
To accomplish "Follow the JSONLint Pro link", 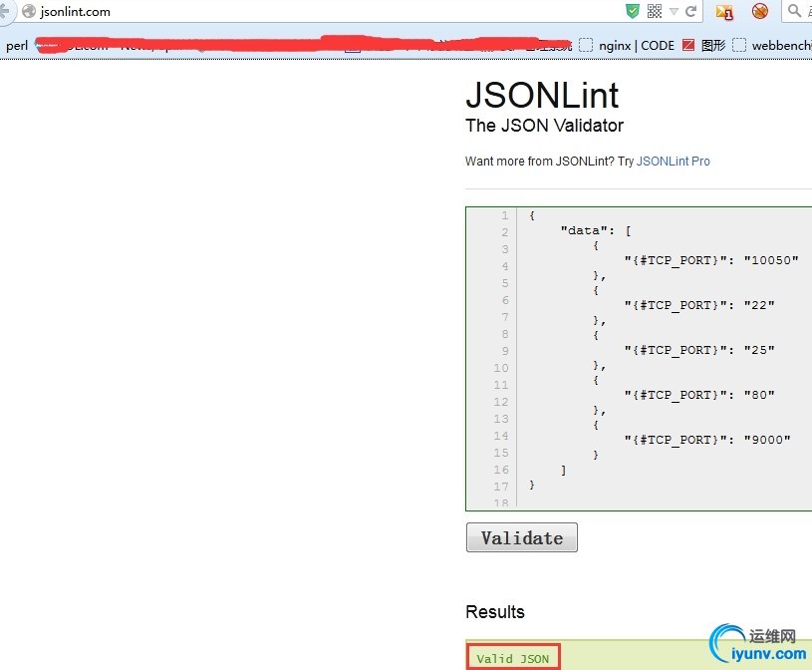I will (x=673, y=162).
